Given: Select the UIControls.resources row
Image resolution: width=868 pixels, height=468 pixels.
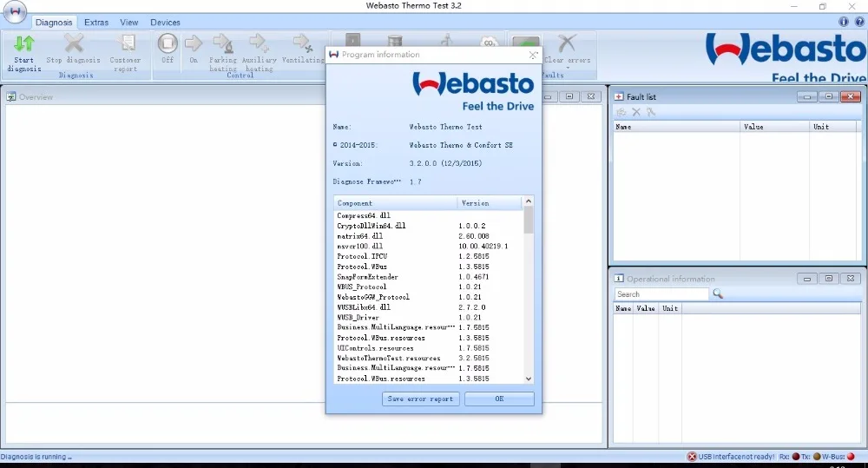Looking at the screenshot, I should pos(429,348).
